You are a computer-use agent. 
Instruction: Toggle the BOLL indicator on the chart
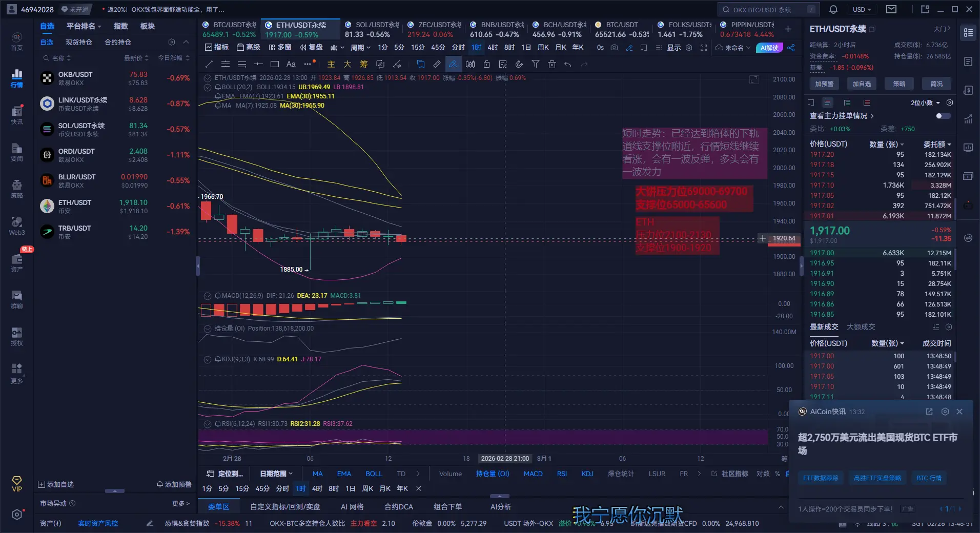point(374,474)
